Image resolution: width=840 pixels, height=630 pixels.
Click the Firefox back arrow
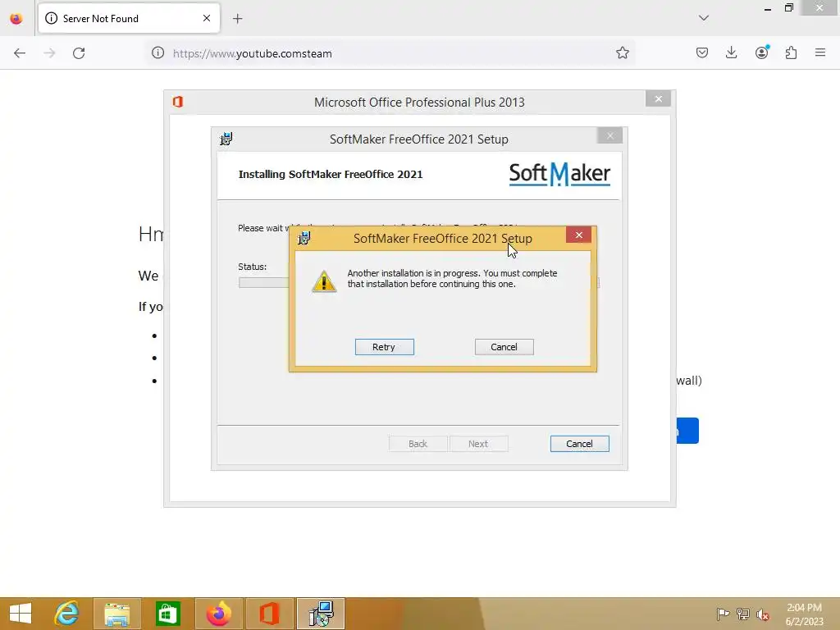coord(20,53)
